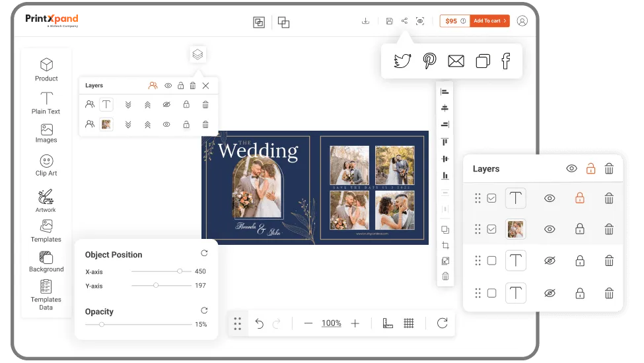Toggle visibility of image layer in small Layers panel

point(166,124)
